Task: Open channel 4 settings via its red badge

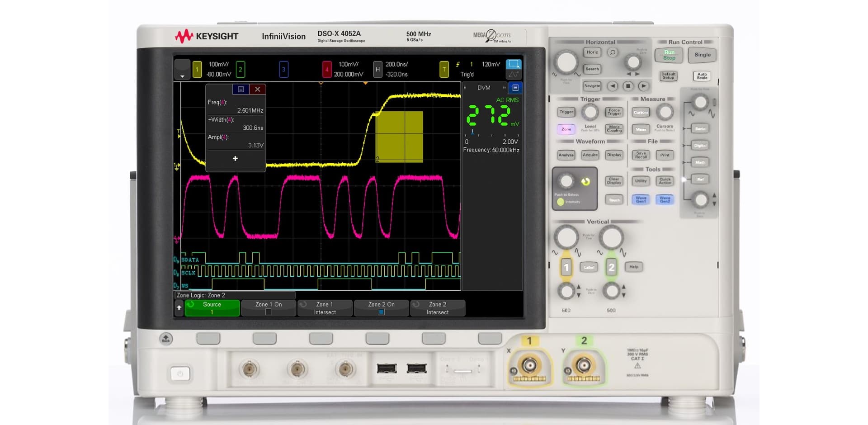Action: [326, 69]
